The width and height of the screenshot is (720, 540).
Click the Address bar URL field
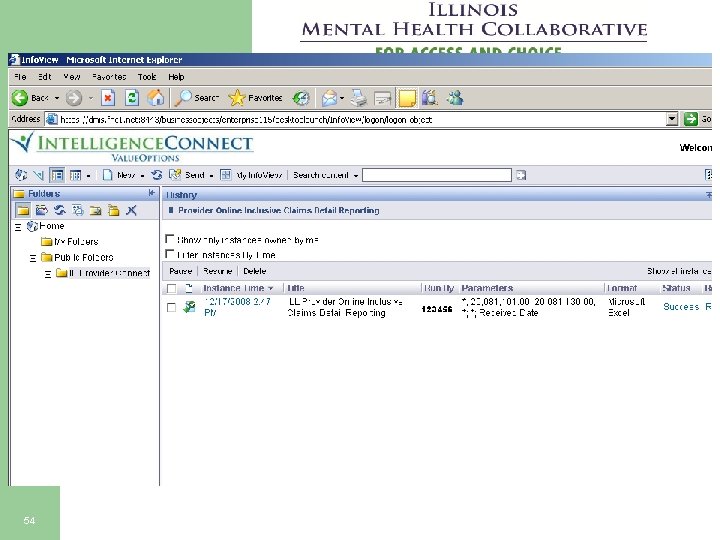(356, 119)
